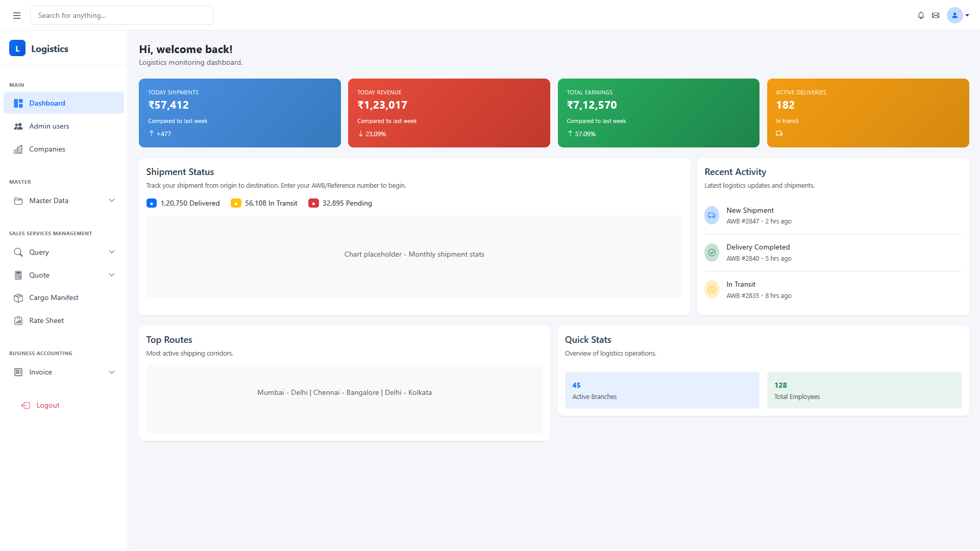Open the hamburger menu icon
This screenshot has height=551, width=980.
(16, 15)
